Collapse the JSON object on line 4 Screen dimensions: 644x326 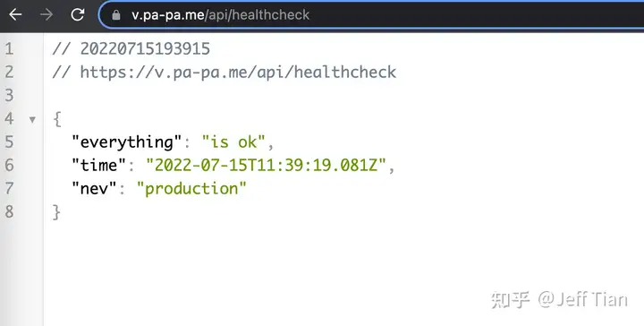click(32, 120)
